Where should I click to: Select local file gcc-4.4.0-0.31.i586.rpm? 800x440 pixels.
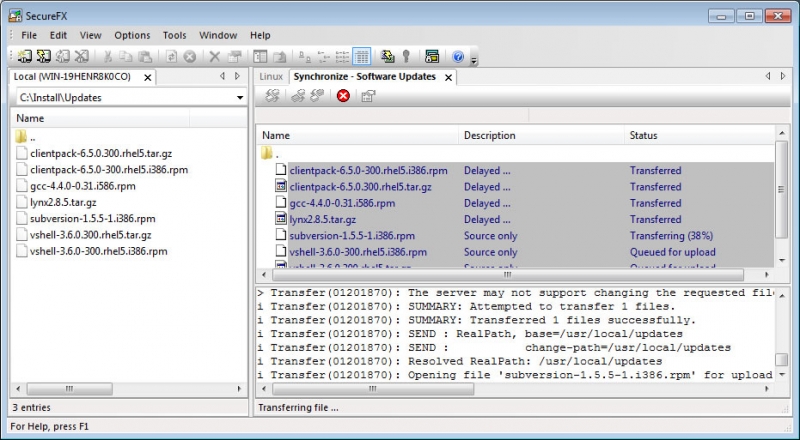click(83, 186)
